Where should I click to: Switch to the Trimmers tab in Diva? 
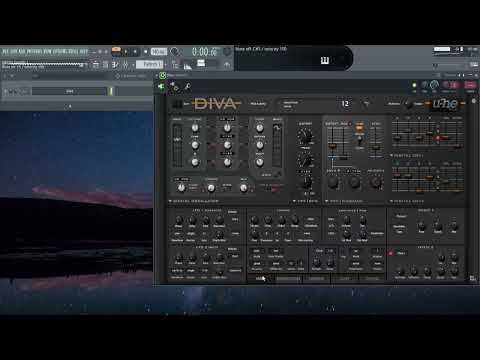pyautogui.click(x=316, y=278)
